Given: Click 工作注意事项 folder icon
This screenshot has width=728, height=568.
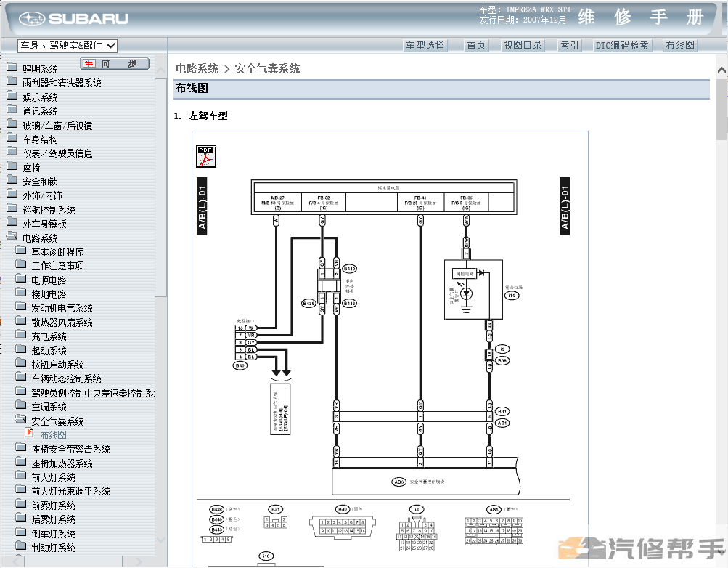Looking at the screenshot, I should coord(21,265).
